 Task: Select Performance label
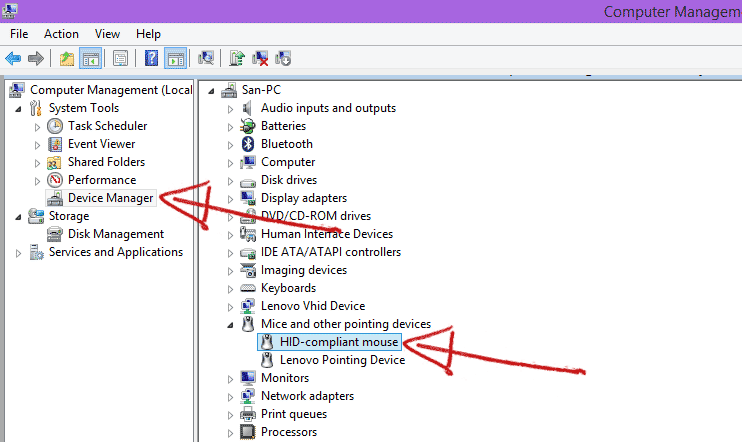click(102, 180)
